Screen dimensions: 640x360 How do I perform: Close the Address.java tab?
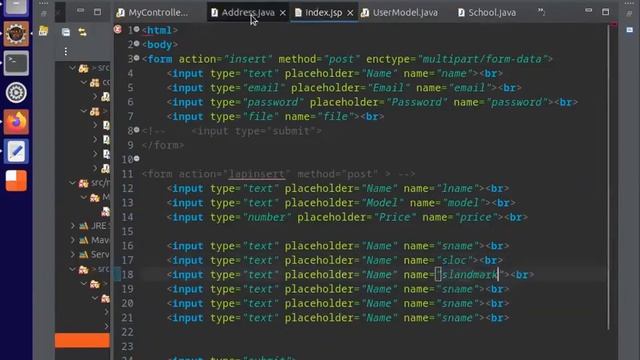pyautogui.click(x=282, y=13)
